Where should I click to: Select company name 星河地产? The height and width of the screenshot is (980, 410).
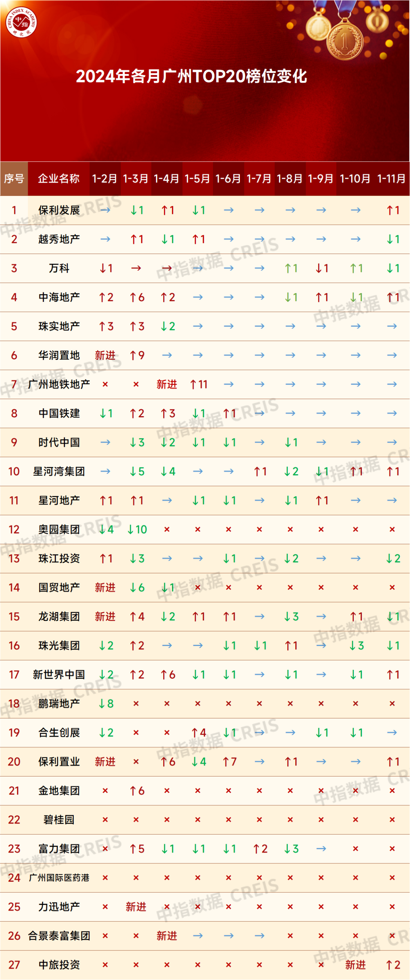click(x=59, y=500)
